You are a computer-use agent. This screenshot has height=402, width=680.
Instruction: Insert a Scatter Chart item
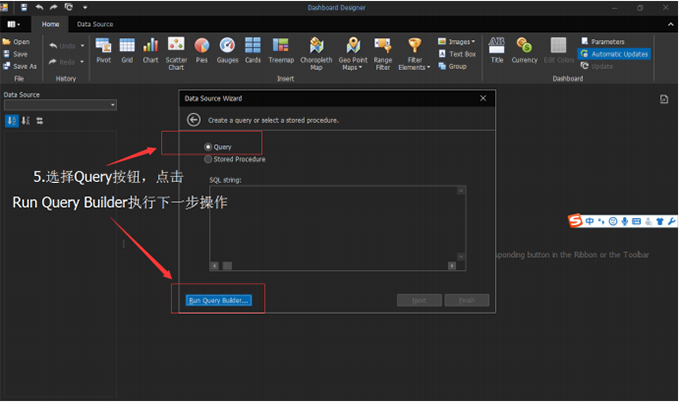click(x=176, y=54)
